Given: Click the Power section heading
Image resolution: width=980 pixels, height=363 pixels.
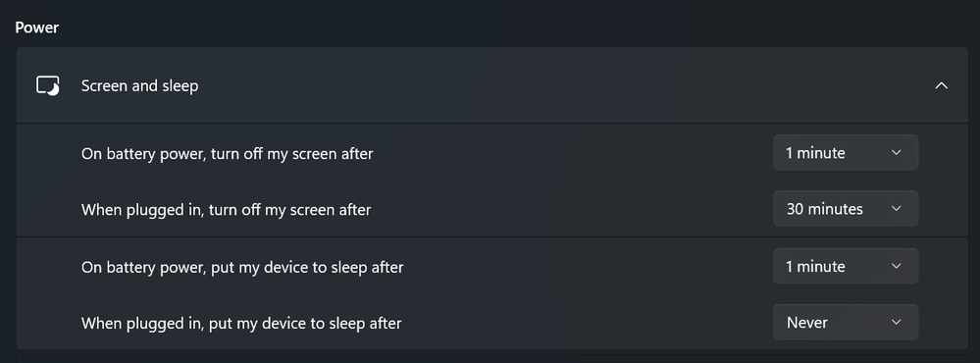Looking at the screenshot, I should pyautogui.click(x=37, y=27).
